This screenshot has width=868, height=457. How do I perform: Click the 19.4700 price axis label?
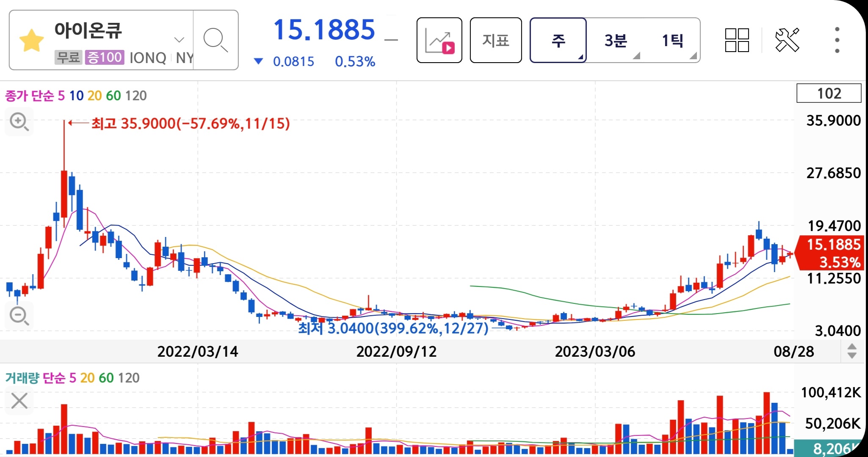pos(834,226)
